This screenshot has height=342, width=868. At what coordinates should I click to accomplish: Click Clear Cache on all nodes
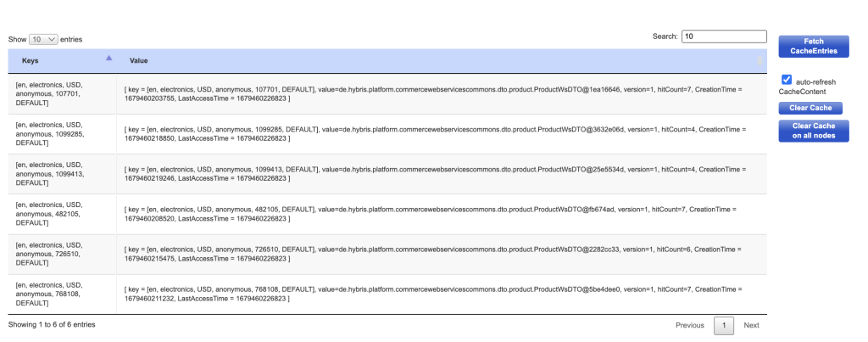(x=813, y=131)
